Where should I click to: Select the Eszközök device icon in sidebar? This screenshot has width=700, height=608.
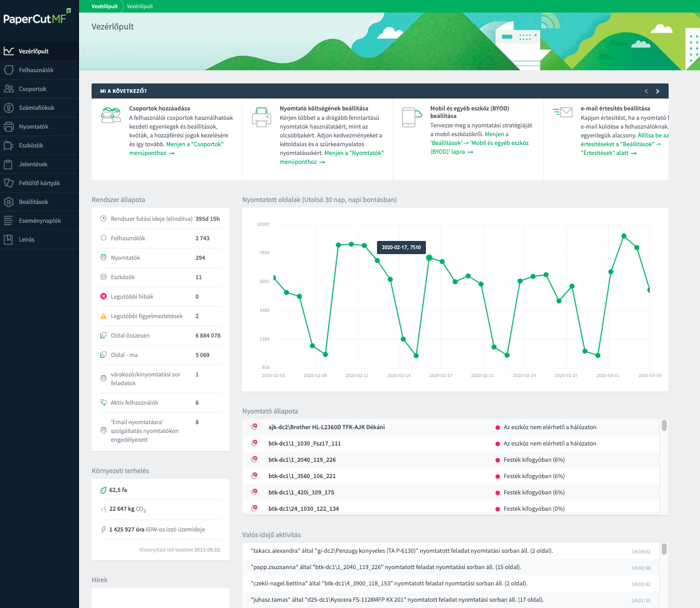[8, 146]
